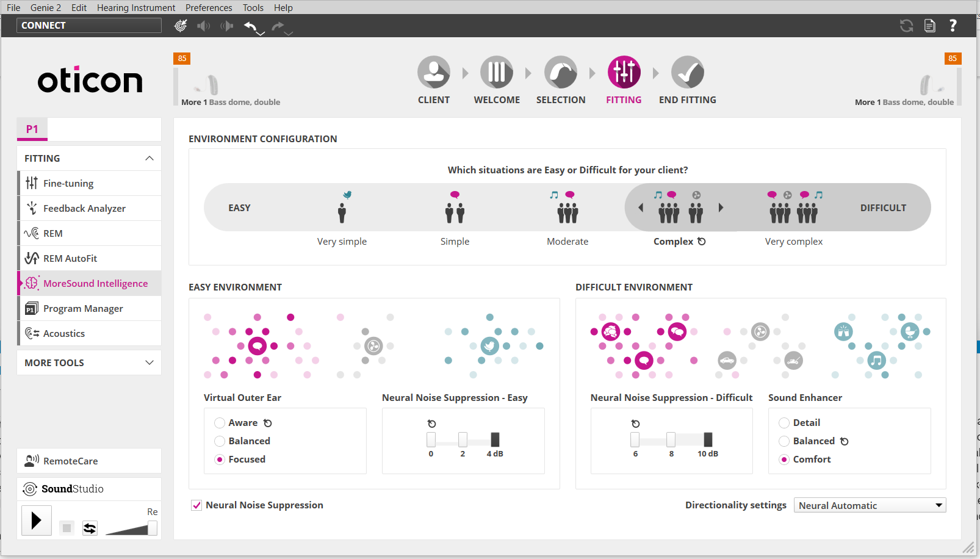Open the help question mark icon

point(953,26)
